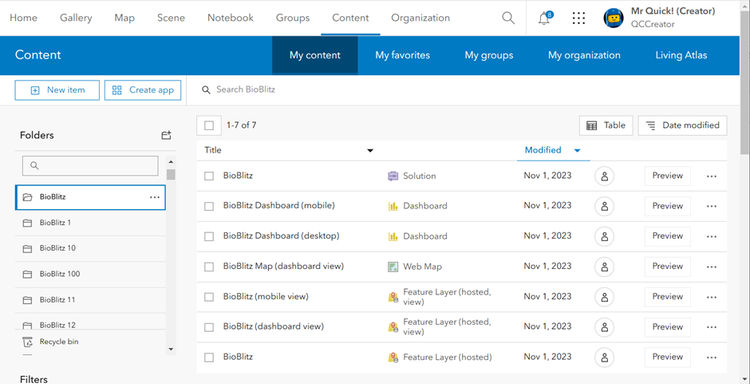Click the New item button

[57, 90]
